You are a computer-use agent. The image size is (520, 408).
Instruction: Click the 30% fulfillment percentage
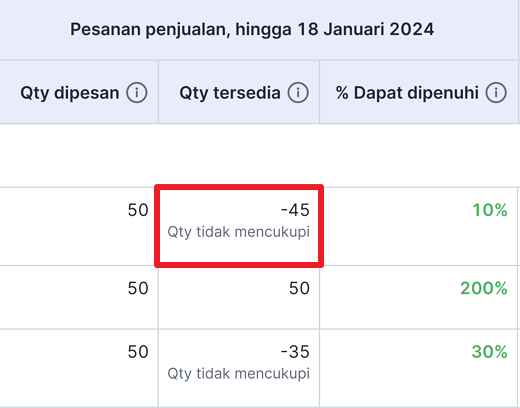489,352
